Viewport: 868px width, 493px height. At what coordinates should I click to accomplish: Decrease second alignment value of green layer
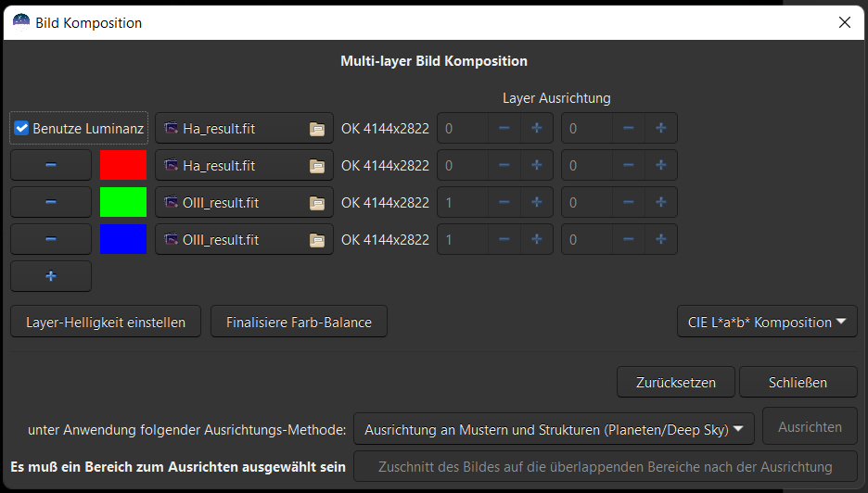click(x=629, y=203)
